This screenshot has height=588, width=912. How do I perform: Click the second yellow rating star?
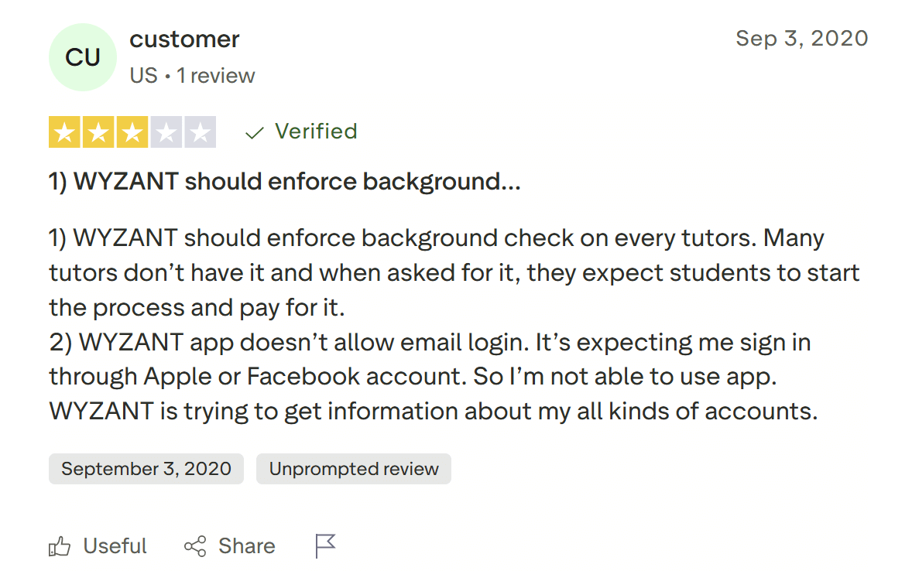(99, 133)
